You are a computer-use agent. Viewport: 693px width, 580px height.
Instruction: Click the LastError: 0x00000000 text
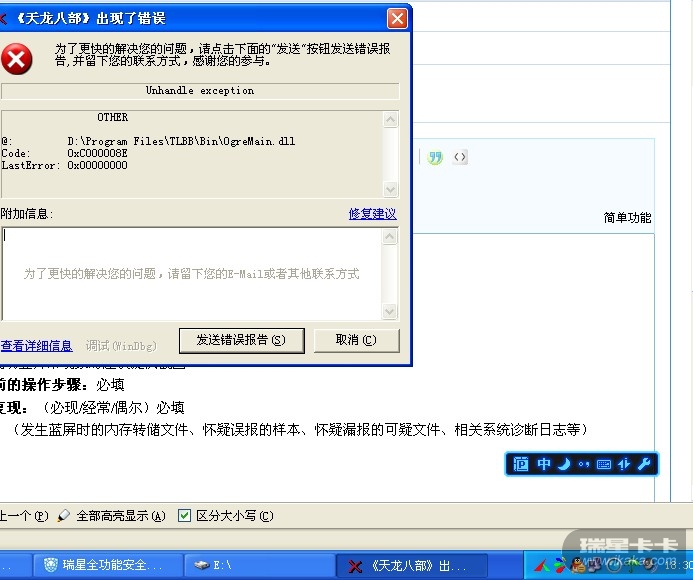[x=65, y=165]
